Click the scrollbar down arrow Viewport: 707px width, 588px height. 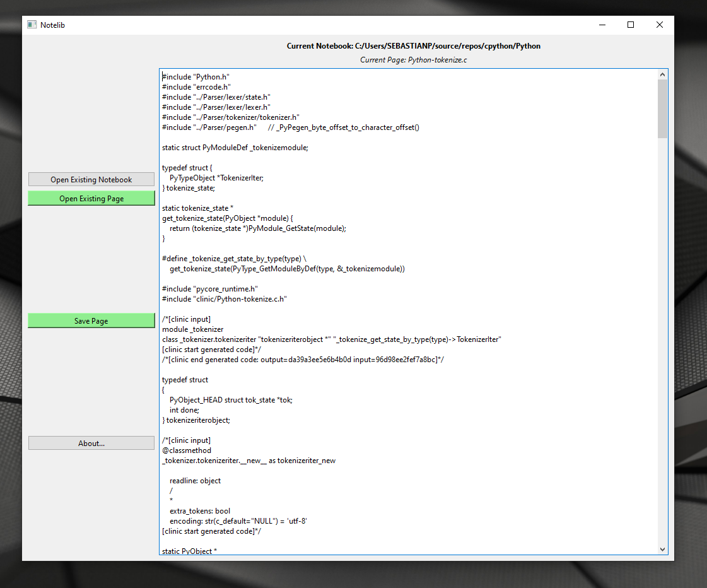[663, 549]
